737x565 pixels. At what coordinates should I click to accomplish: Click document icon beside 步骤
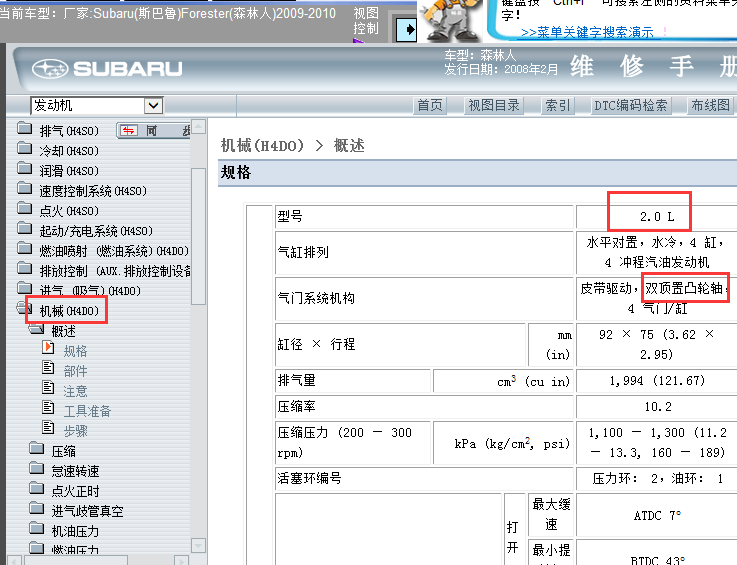(x=48, y=427)
